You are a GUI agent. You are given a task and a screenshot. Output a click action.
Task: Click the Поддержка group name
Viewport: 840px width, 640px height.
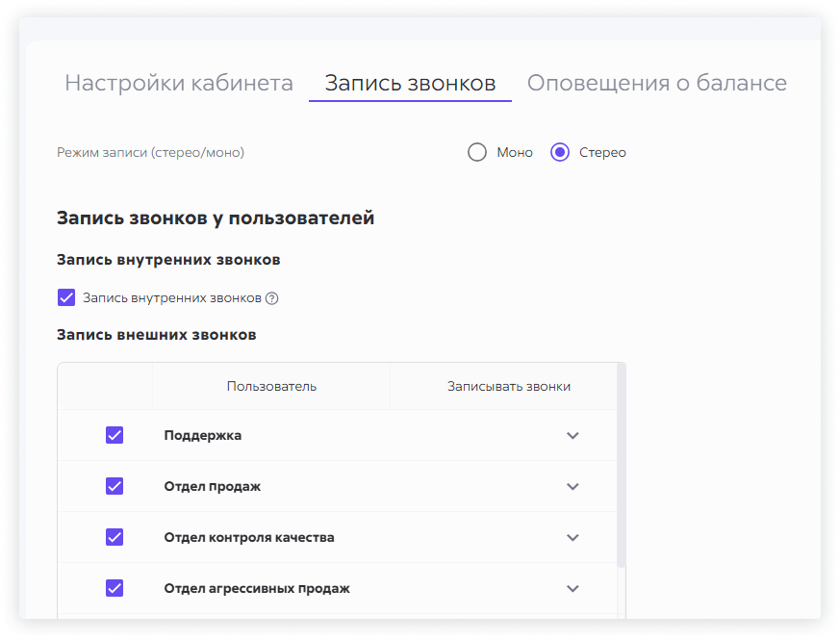(x=203, y=435)
